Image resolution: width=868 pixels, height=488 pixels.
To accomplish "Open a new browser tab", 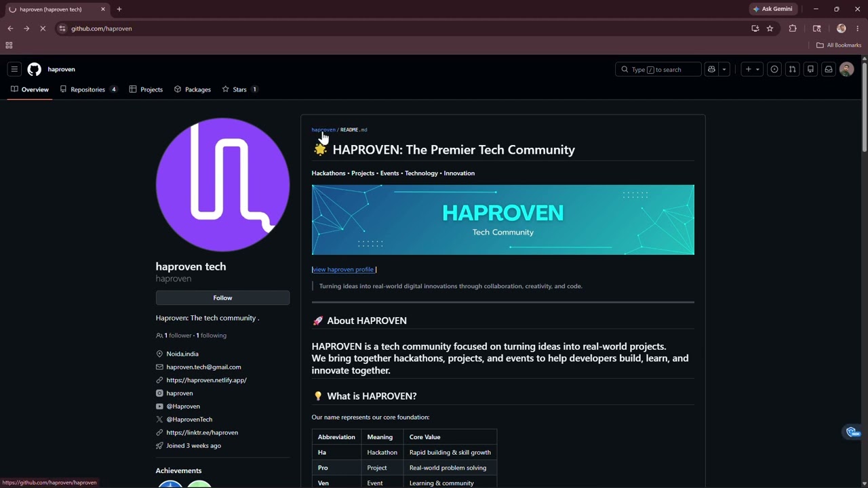I will [119, 9].
